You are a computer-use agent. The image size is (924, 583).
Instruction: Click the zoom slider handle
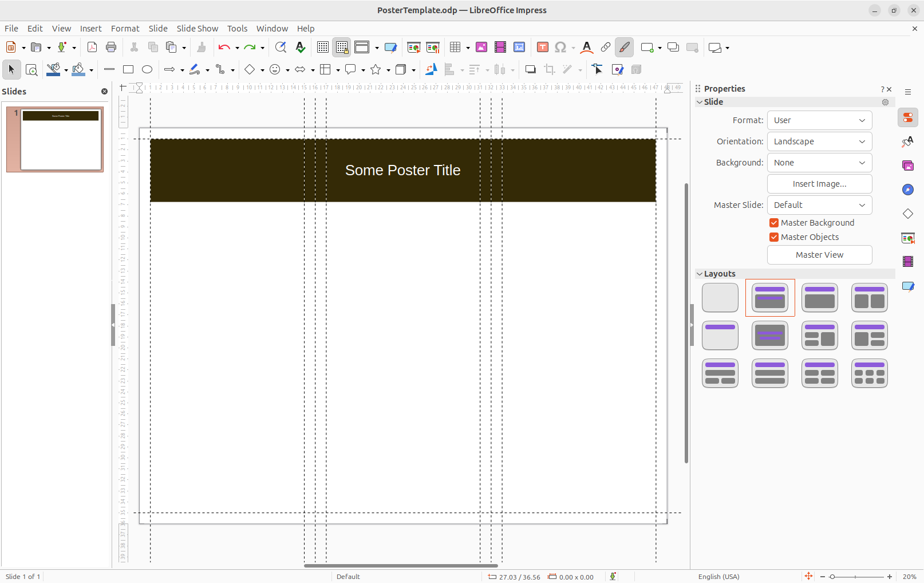click(x=832, y=577)
